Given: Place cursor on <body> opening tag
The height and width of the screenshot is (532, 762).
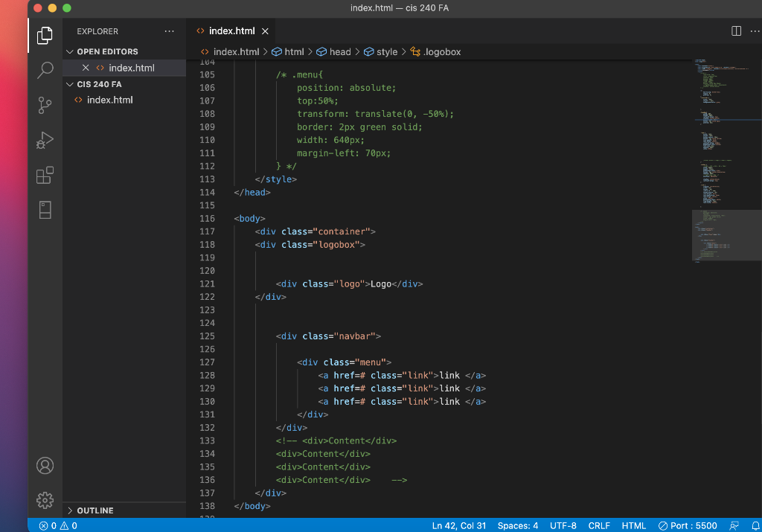Looking at the screenshot, I should 249,218.
